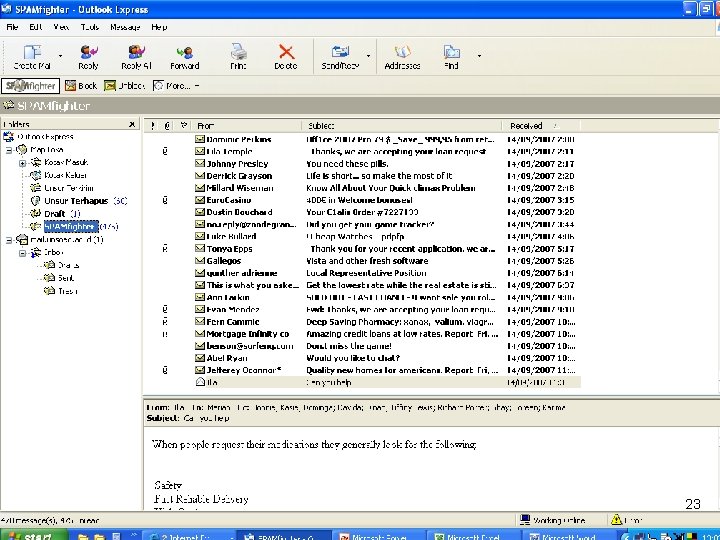Image resolution: width=720 pixels, height=540 pixels.
Task: Click the Create Mail toolbar icon
Action: pos(32,52)
